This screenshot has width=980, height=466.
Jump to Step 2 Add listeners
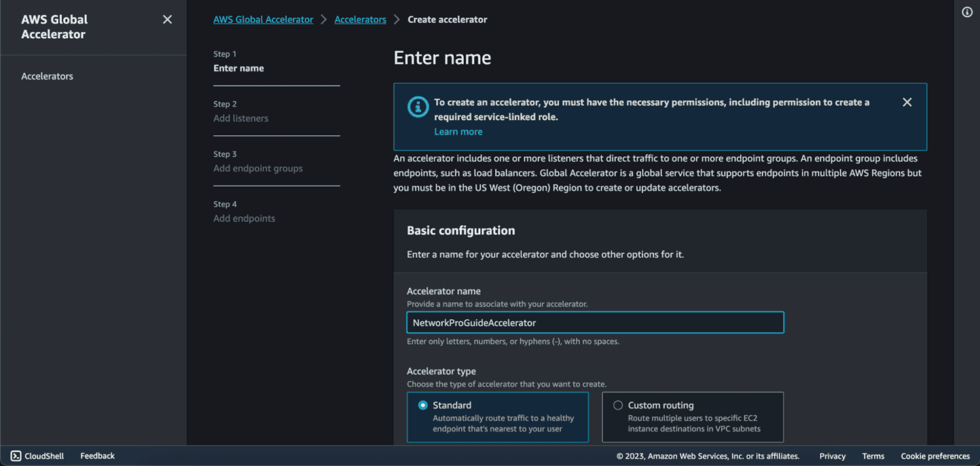click(x=241, y=118)
